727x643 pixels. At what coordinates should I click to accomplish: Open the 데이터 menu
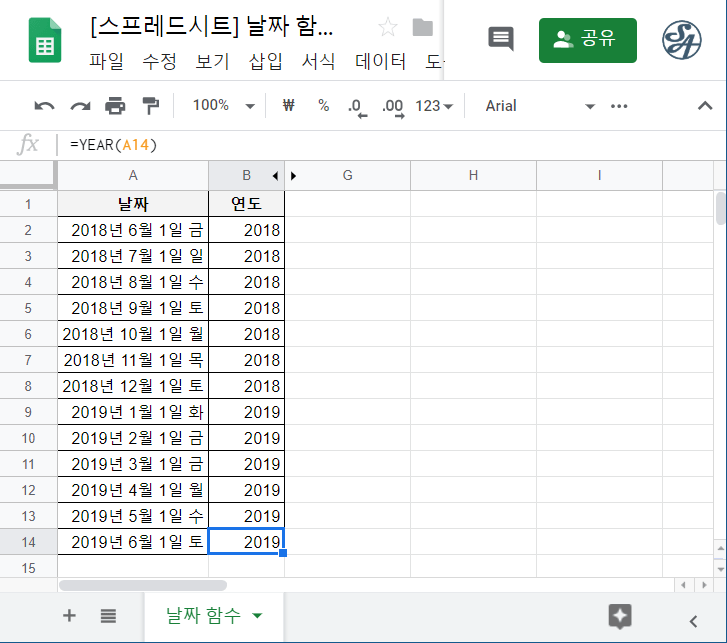(381, 62)
